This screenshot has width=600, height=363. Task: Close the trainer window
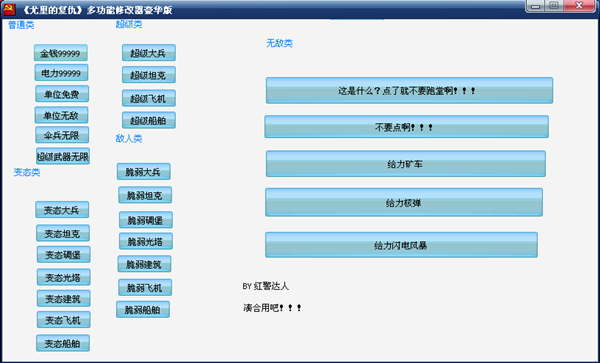[x=579, y=6]
